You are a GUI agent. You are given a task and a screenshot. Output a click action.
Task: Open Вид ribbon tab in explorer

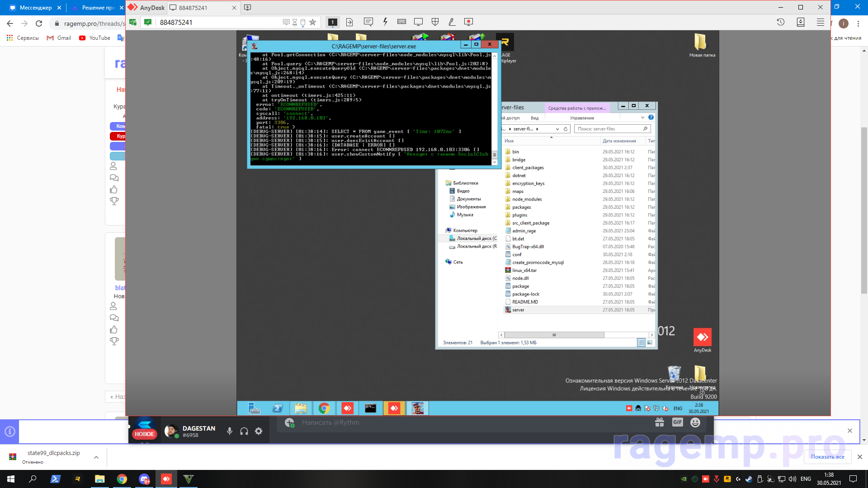[534, 118]
